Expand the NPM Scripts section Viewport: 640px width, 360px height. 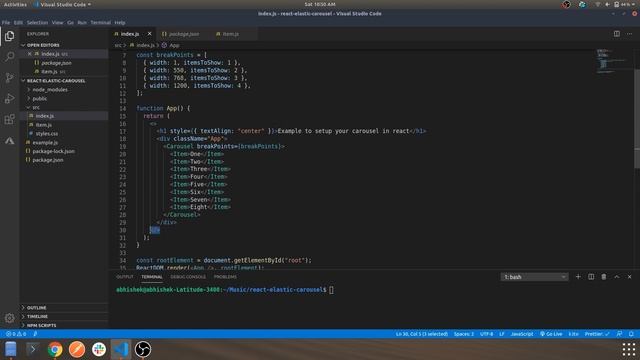[41, 325]
